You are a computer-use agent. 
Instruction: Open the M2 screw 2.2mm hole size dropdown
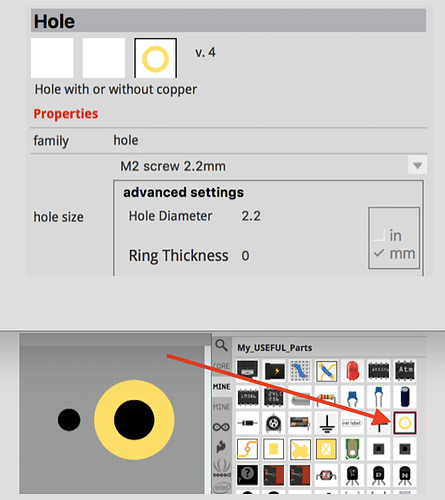[x=270, y=166]
